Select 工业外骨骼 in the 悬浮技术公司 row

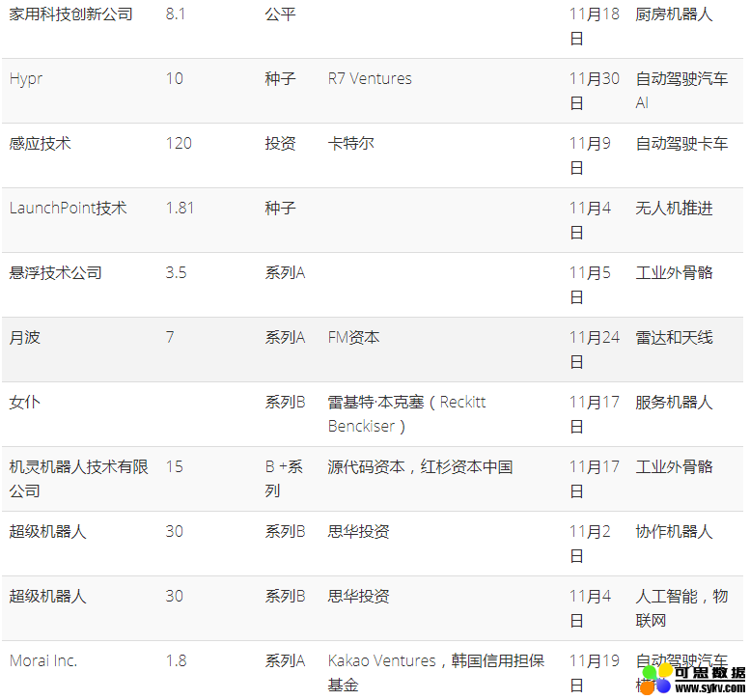(674, 272)
